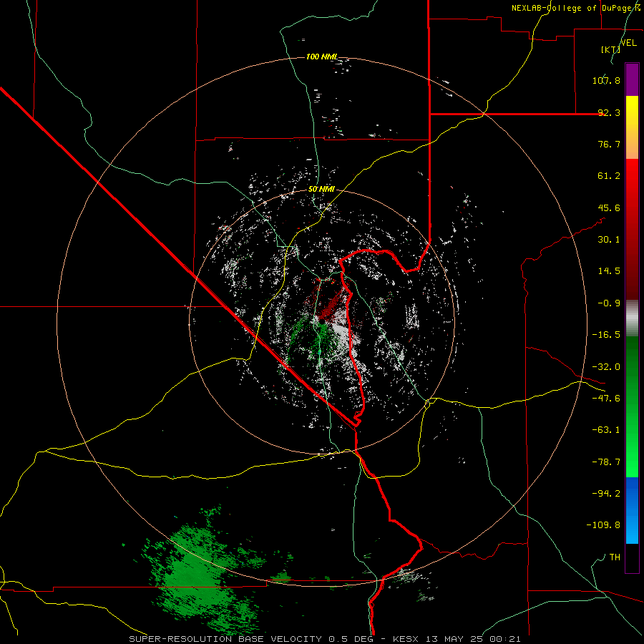This screenshot has height=644, width=644.
Task: Select the 92.3 legend value
Action: (x=609, y=112)
